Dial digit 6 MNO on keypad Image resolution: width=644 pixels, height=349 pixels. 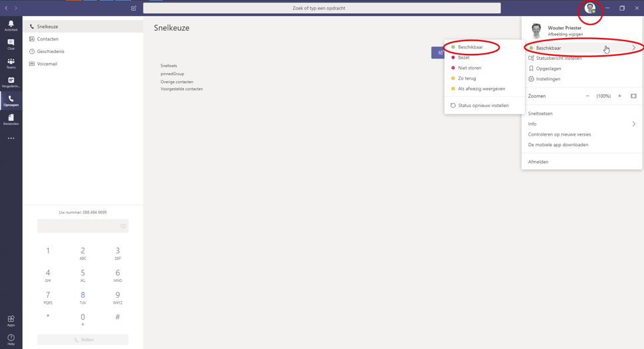[118, 275]
